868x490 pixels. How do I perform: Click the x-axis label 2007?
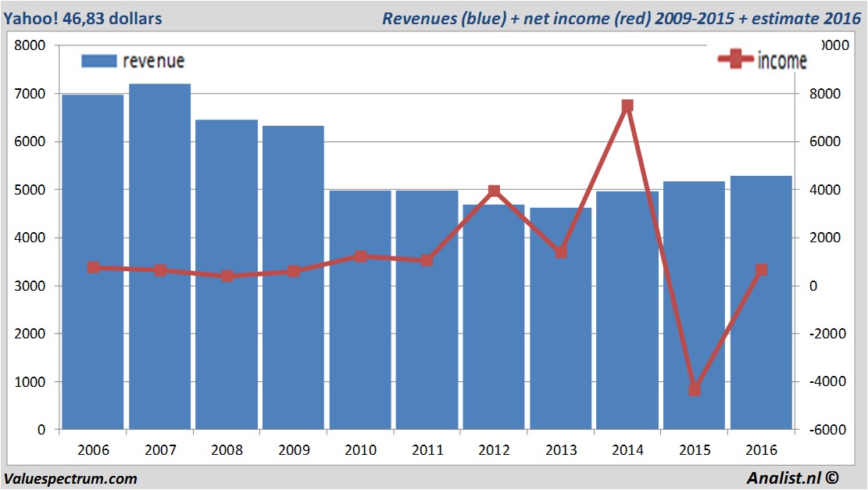point(160,450)
